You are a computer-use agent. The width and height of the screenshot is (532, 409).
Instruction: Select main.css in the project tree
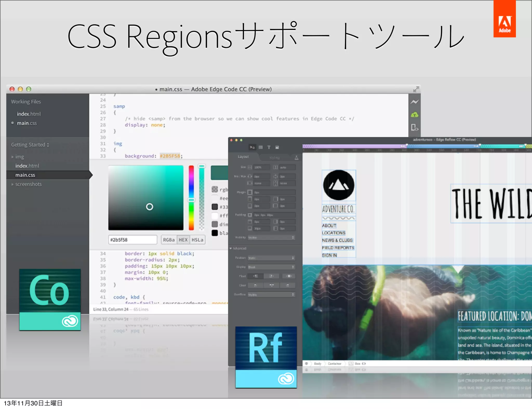[25, 175]
